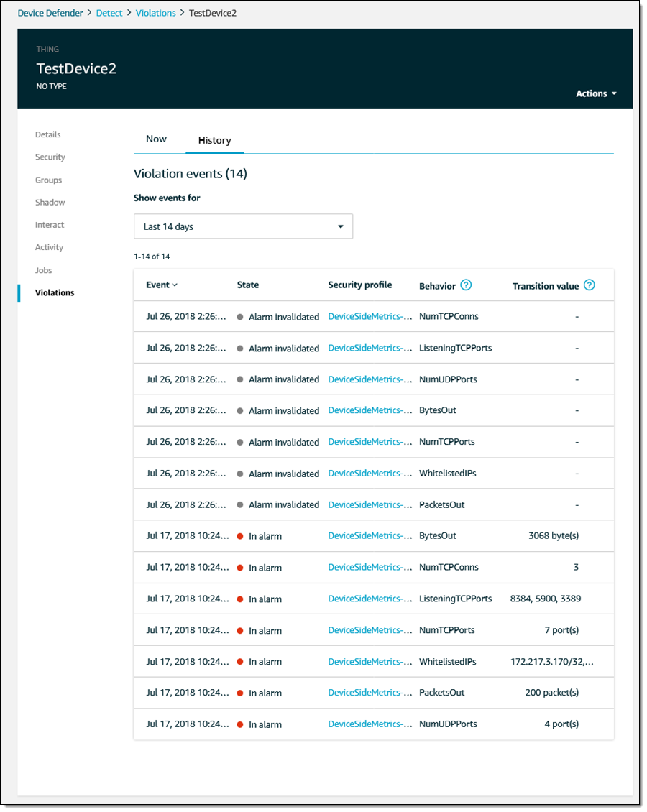The image size is (647, 812).
Task: Open the Actions dropdown menu
Action: 596,93
